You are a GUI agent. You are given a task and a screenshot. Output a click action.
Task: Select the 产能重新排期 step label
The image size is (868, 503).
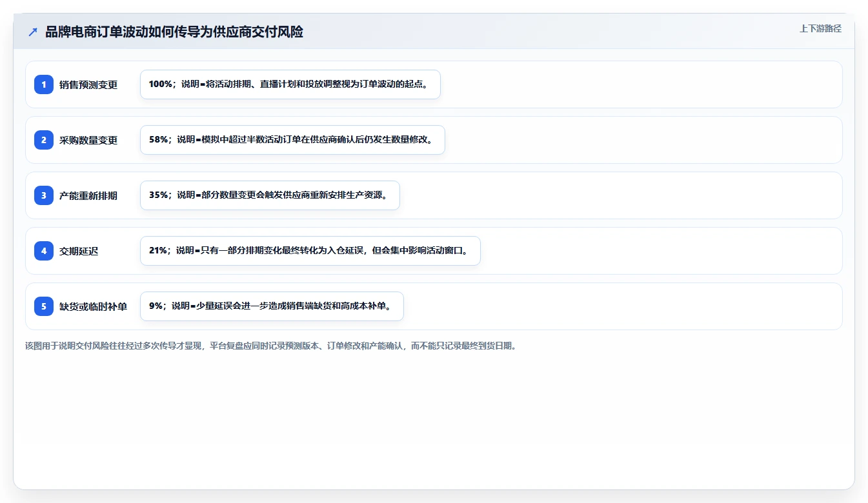[88, 195]
